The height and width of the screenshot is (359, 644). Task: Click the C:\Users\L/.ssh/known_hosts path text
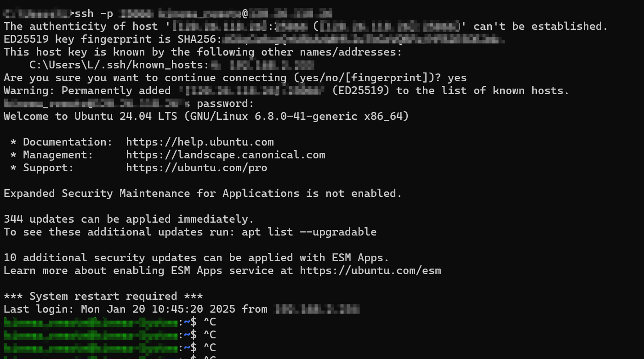[120, 65]
